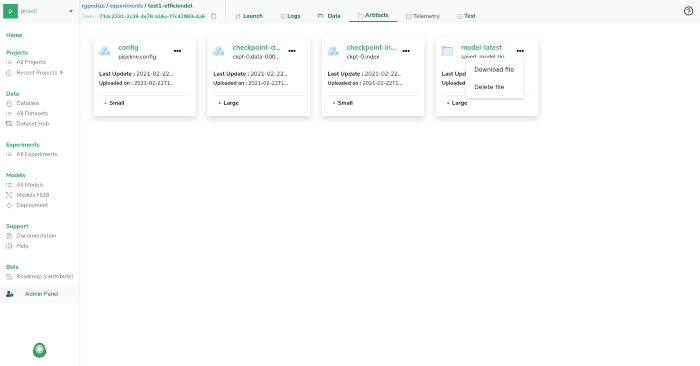Click the Help sidebar icon
The image size is (700, 366).
click(x=9, y=246)
